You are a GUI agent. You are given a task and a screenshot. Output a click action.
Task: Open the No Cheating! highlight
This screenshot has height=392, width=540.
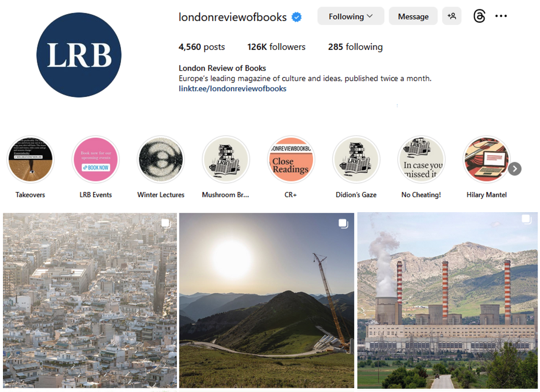point(421,159)
